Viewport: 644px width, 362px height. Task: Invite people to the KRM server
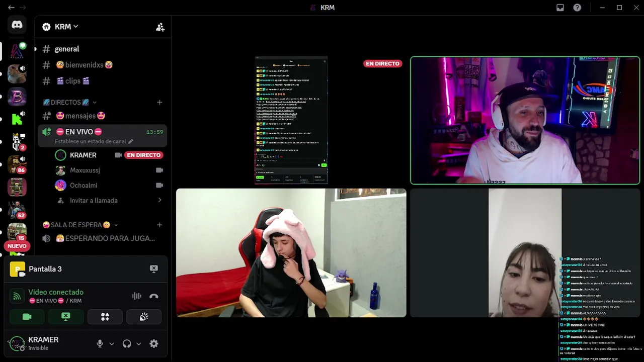coord(160,27)
